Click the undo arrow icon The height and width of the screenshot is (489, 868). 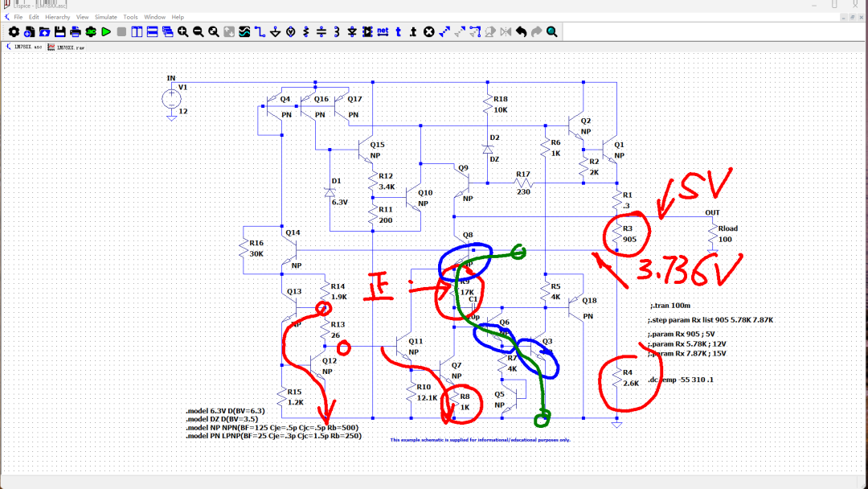[521, 31]
